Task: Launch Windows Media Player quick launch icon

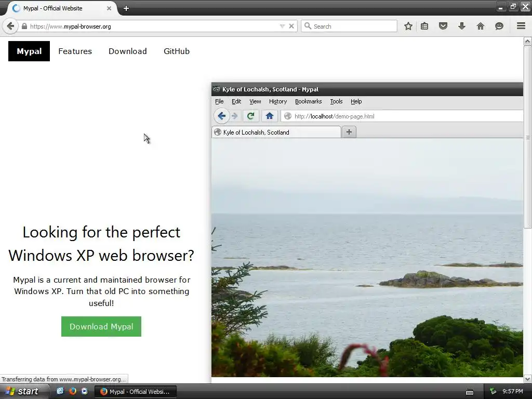Action: tap(85, 391)
